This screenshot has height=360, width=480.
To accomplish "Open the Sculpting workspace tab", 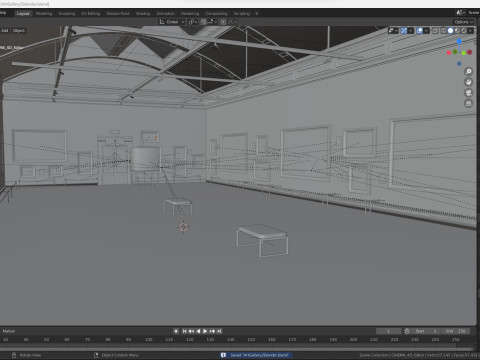I will coord(67,13).
